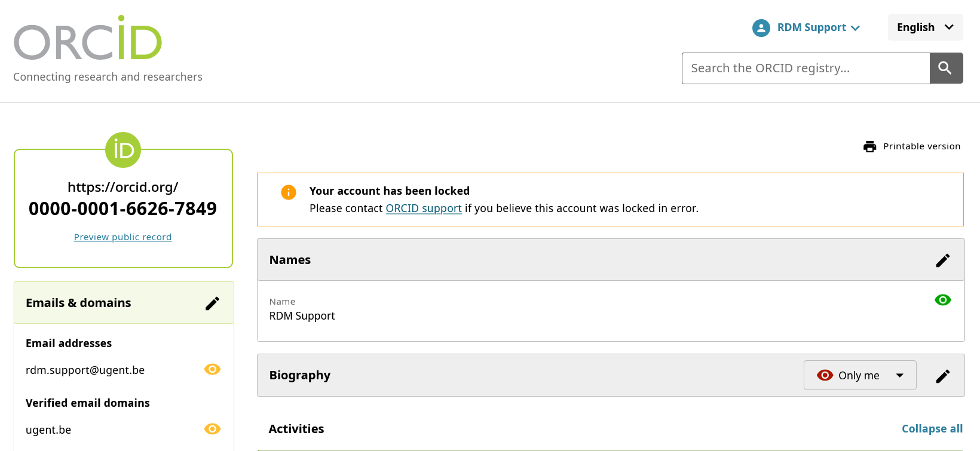Screen dimensions: 980x451
Task: Click the printer icon
Action: pos(869,146)
